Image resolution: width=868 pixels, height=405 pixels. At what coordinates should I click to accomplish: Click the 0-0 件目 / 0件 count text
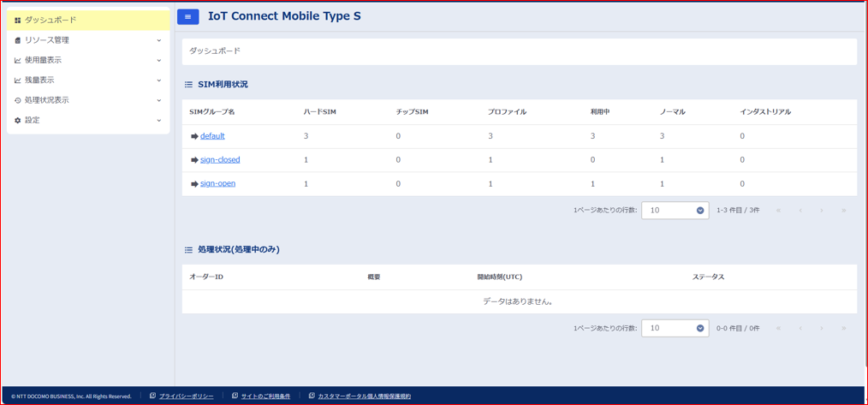pyautogui.click(x=738, y=329)
